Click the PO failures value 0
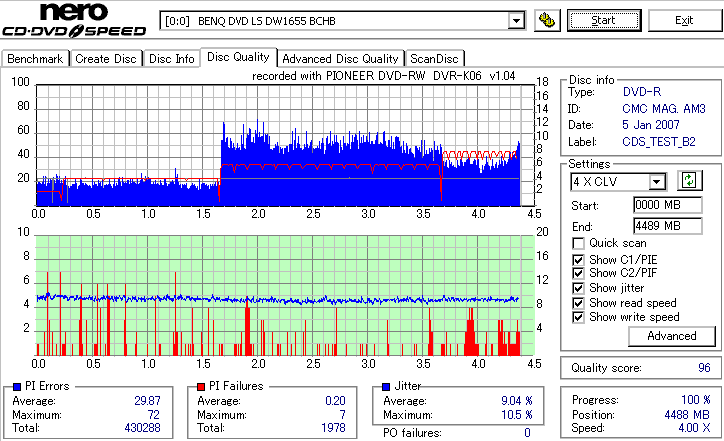724x441 pixels. tap(527, 433)
